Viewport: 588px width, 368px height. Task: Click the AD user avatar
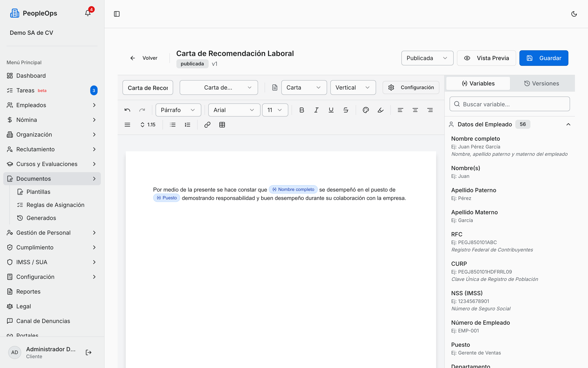[14, 352]
